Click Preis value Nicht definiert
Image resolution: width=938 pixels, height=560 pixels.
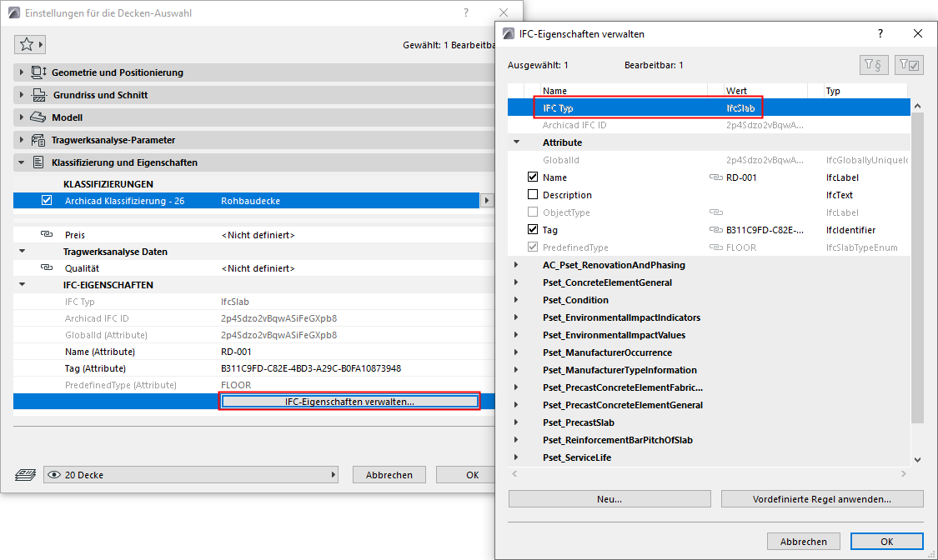[x=258, y=235]
